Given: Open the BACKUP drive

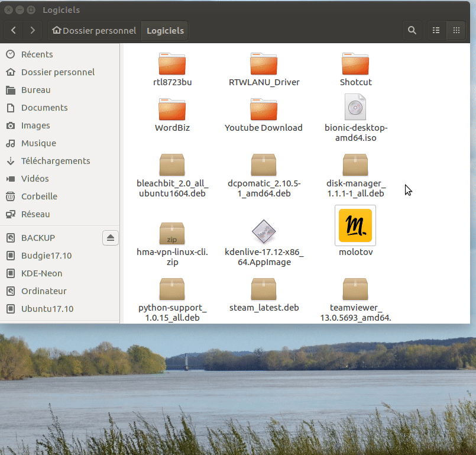Looking at the screenshot, I should click(51, 238).
